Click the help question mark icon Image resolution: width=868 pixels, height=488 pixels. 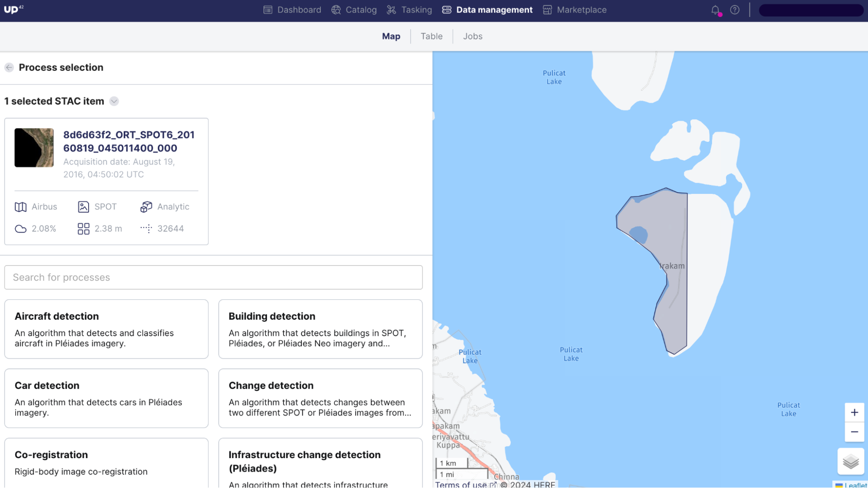(735, 10)
